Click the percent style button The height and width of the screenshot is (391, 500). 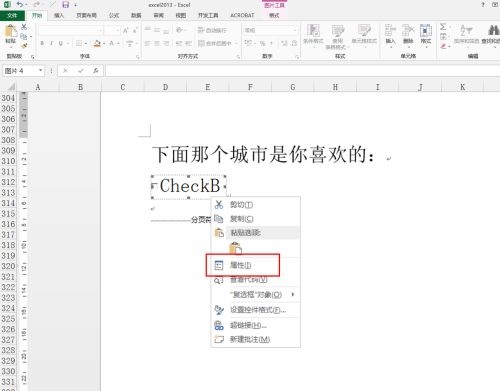pos(262,43)
